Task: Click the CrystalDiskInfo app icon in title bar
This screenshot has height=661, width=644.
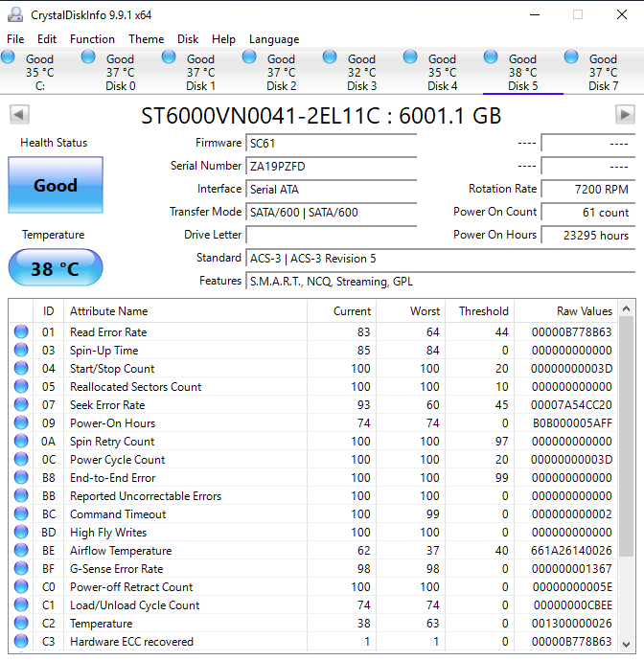Action: (x=15, y=14)
